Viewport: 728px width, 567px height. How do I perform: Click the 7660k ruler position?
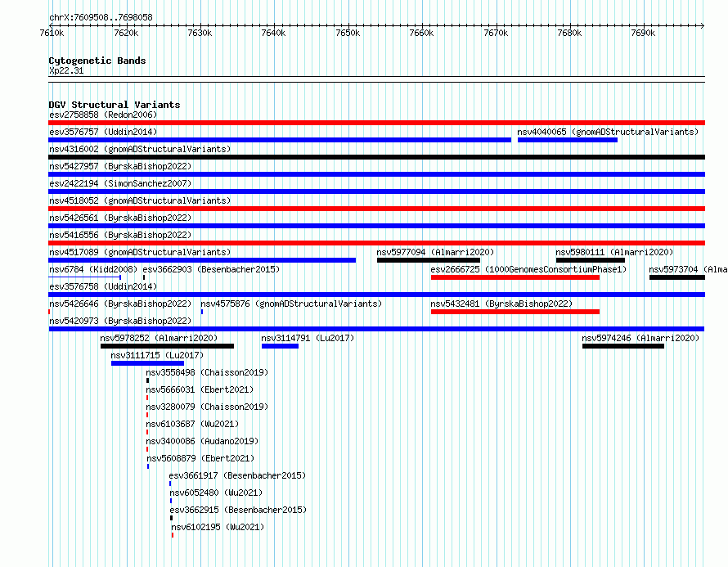(421, 33)
